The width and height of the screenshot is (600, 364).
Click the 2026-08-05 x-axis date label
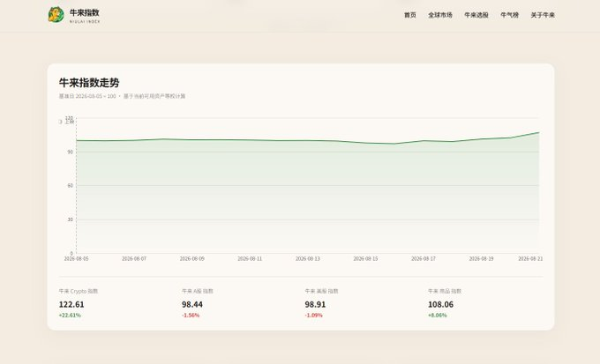(x=76, y=259)
